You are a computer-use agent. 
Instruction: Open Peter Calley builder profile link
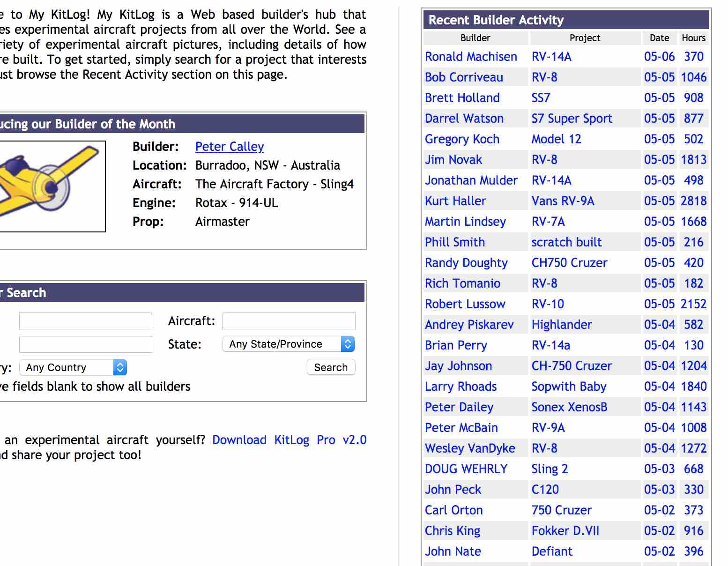[x=230, y=147]
